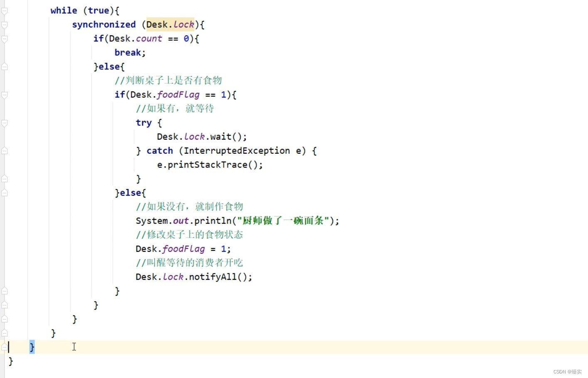Click the 'count' field in Desk.count

[149, 39]
